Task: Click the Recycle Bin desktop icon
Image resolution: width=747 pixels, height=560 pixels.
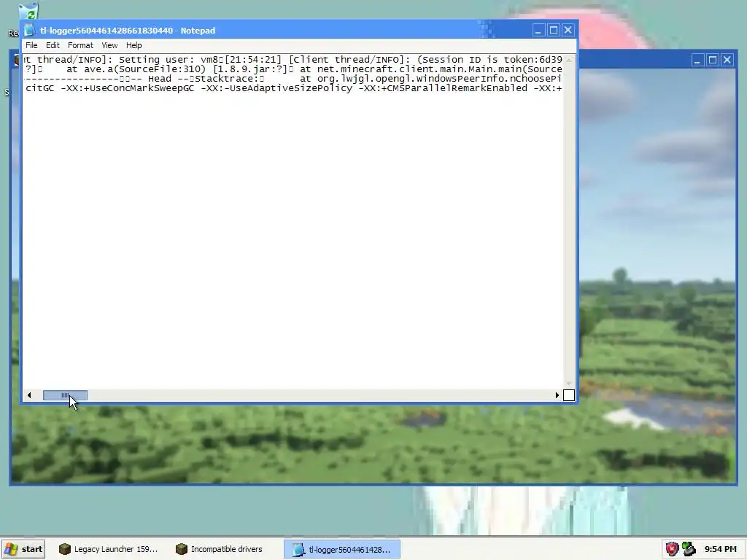Action: pyautogui.click(x=28, y=12)
